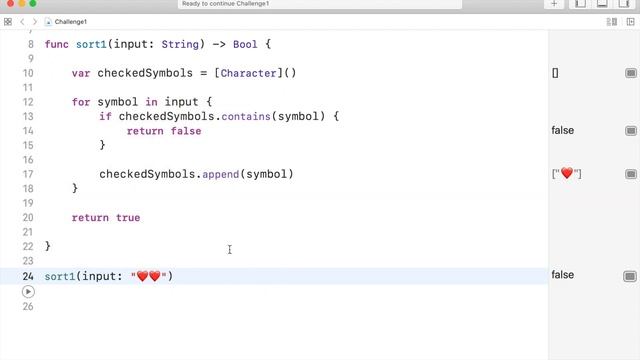Click the yellow minimize window button

click(22, 3)
